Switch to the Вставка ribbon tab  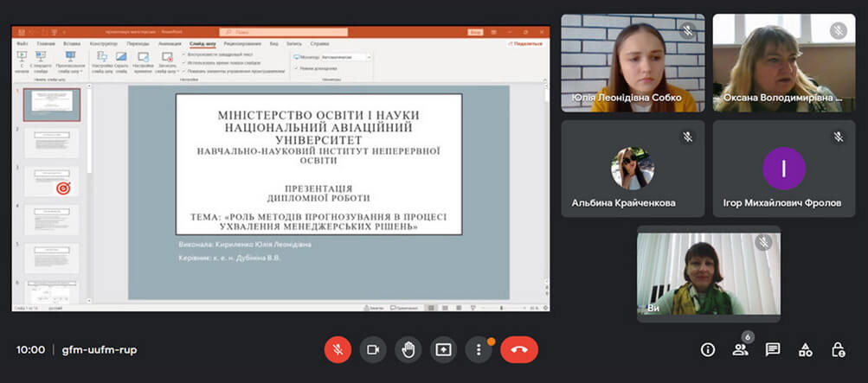click(72, 43)
